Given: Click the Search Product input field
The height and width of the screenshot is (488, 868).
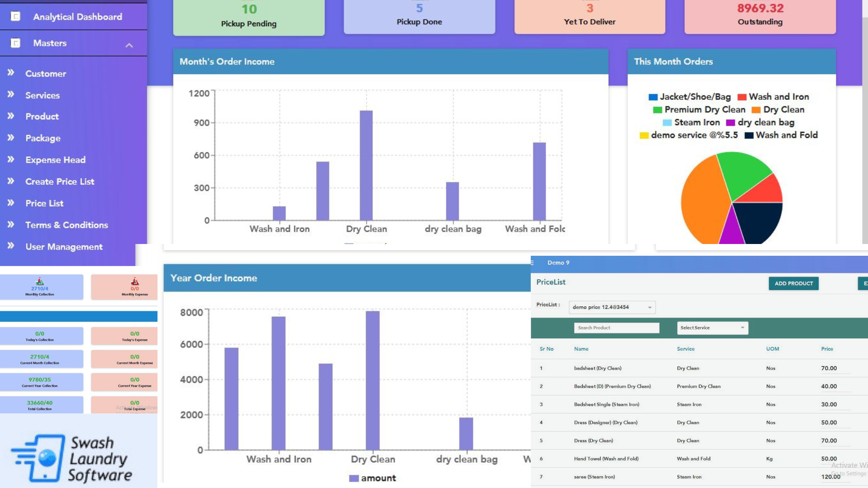Looking at the screenshot, I should (616, 327).
